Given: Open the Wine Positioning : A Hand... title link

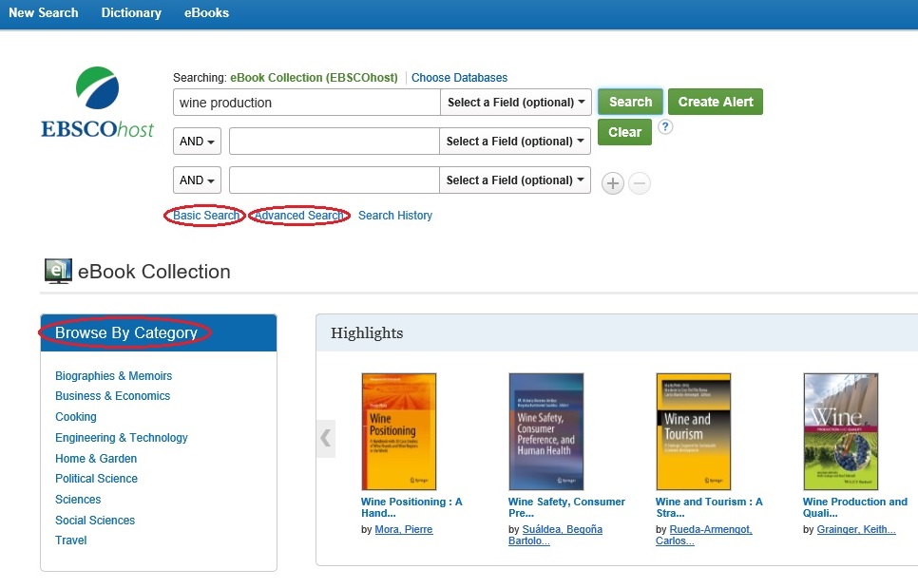Looking at the screenshot, I should [411, 507].
